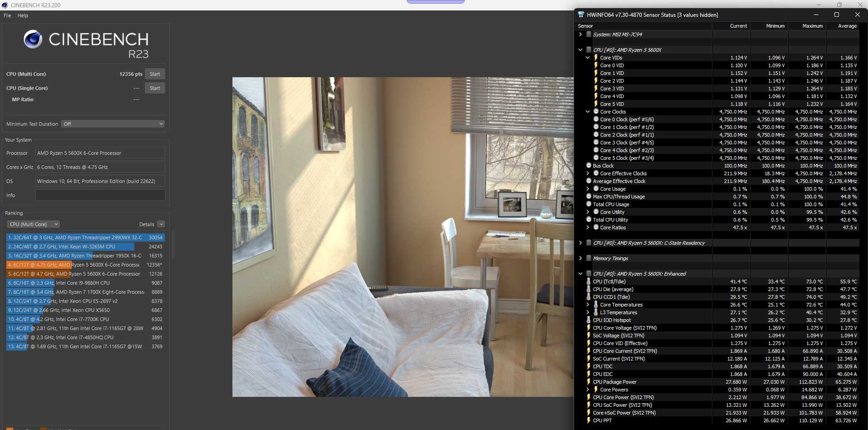
Task: Select the Intel Core i9-9880H ranking entry
Action: tap(85, 283)
